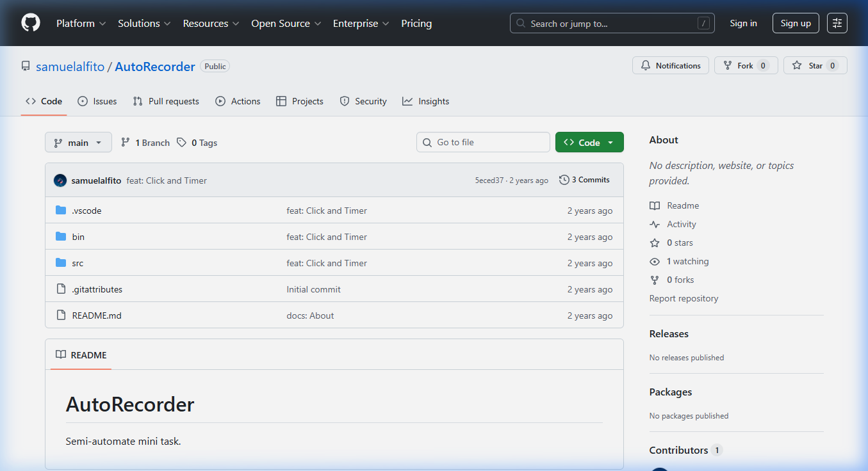Open commit 5eced37

pos(489,180)
